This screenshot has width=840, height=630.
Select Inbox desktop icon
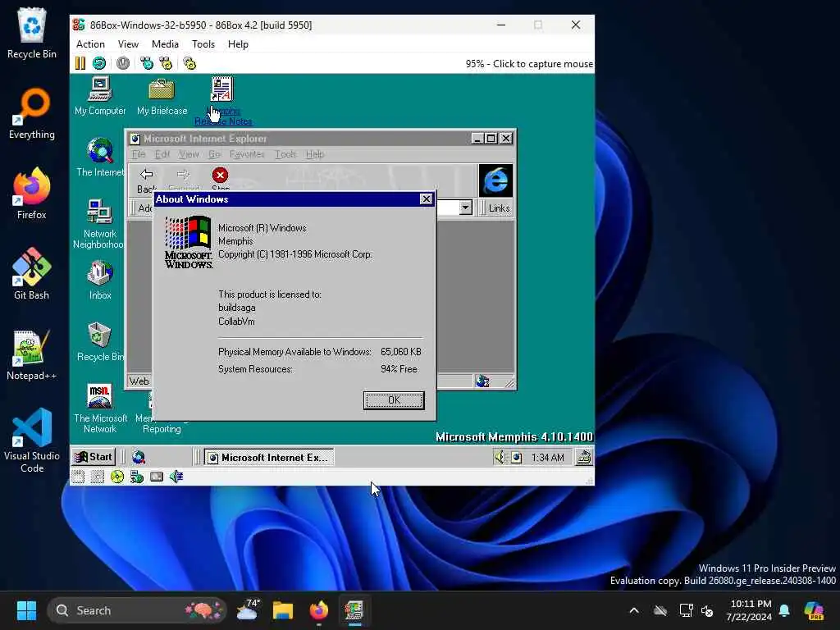pos(100,281)
